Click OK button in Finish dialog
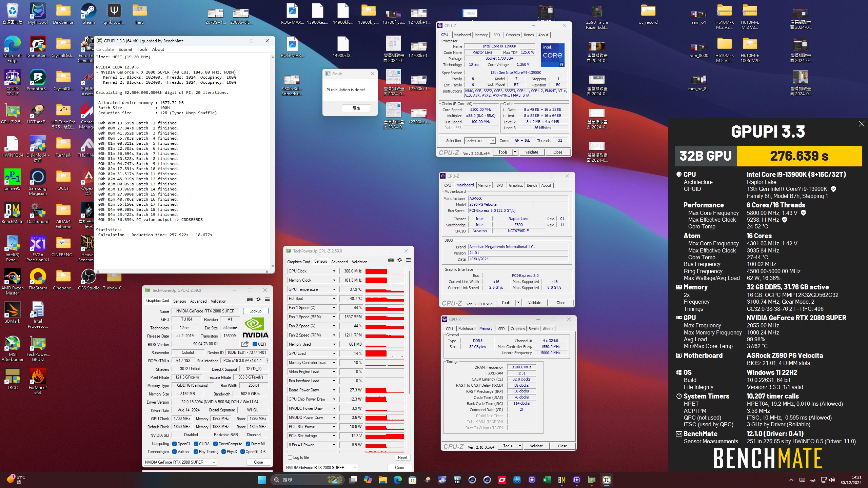 click(356, 108)
